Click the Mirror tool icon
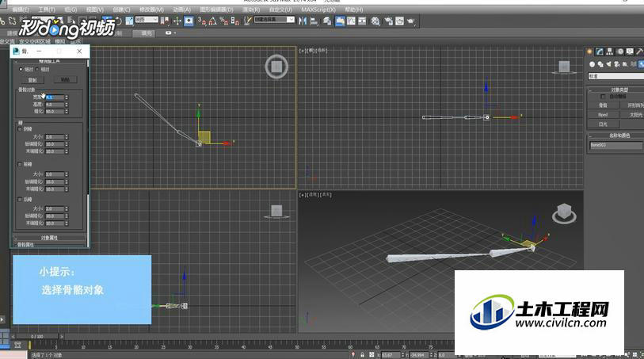Viewport: 644px width, 359px height. (303, 21)
